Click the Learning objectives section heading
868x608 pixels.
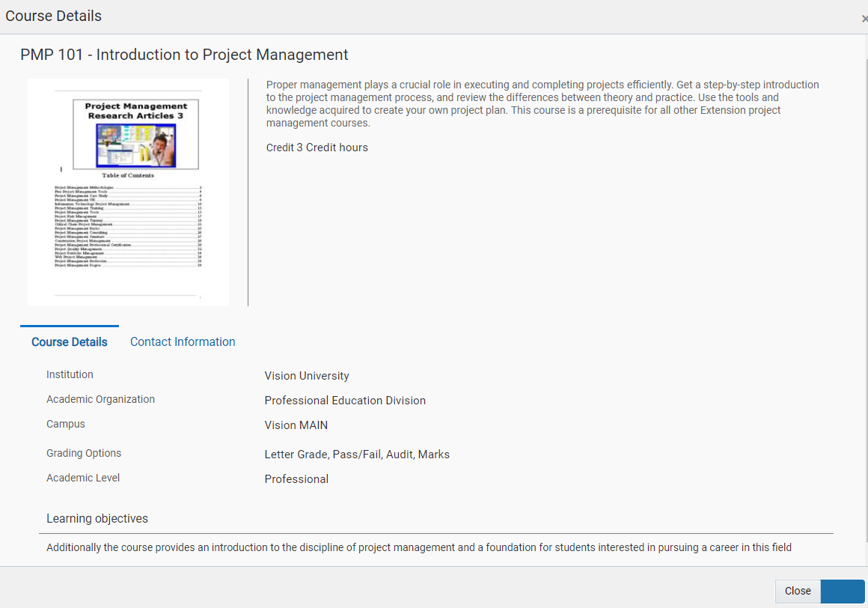pos(97,519)
